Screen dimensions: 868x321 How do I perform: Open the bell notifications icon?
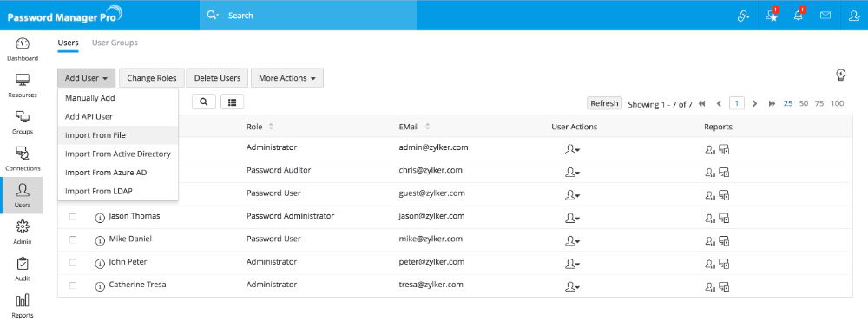799,16
